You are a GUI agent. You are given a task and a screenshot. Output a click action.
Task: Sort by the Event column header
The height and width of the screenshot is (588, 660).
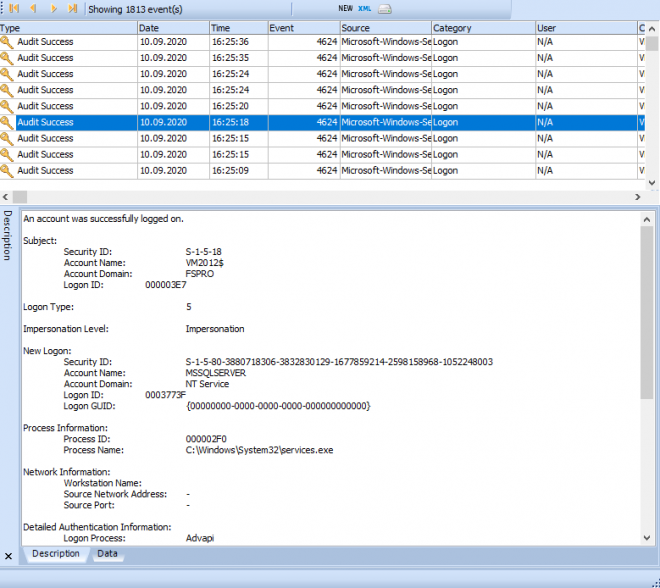click(304, 28)
